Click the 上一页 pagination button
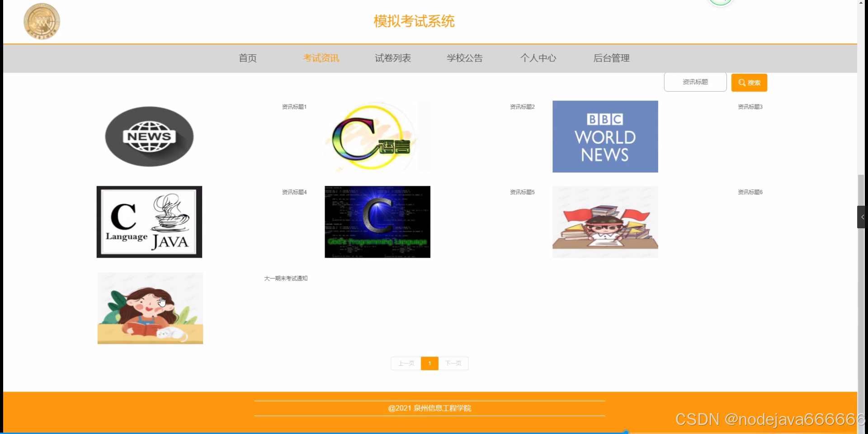868x434 pixels. (x=406, y=363)
